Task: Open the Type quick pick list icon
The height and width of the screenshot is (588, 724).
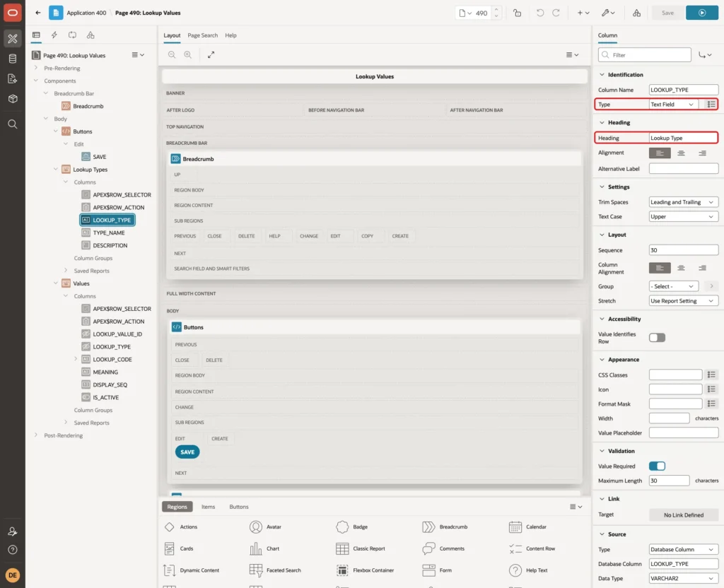Action: tap(711, 105)
